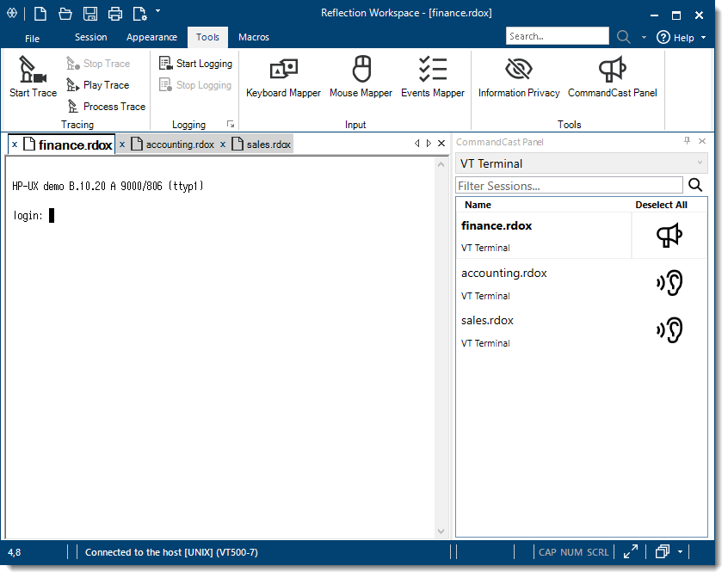Select the Tools ribbon tab
The height and width of the screenshot is (578, 728).
[207, 37]
